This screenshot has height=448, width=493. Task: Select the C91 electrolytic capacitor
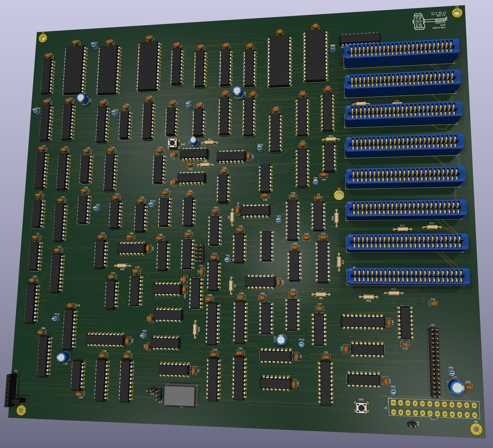click(x=456, y=387)
